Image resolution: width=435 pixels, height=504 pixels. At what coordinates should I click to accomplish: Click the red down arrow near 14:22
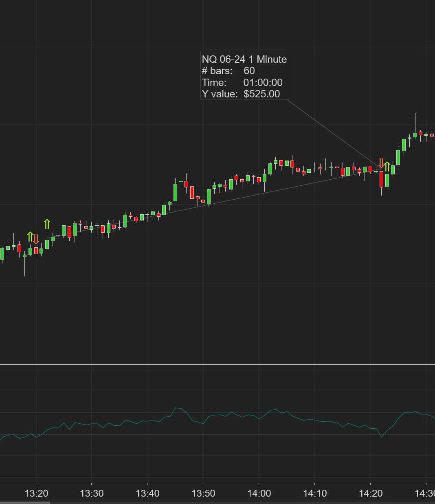click(381, 163)
